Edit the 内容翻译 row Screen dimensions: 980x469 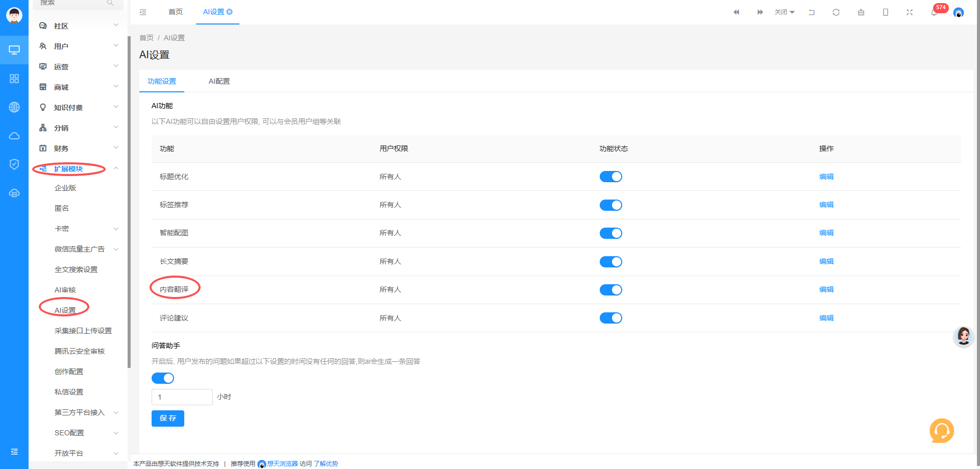click(x=826, y=289)
